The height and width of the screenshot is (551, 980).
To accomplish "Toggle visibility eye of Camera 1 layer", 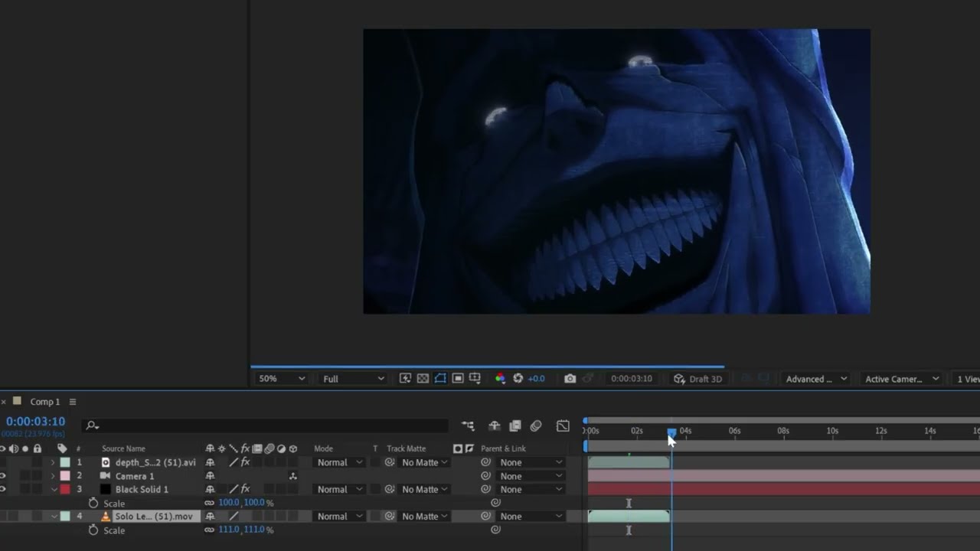I will pyautogui.click(x=3, y=476).
